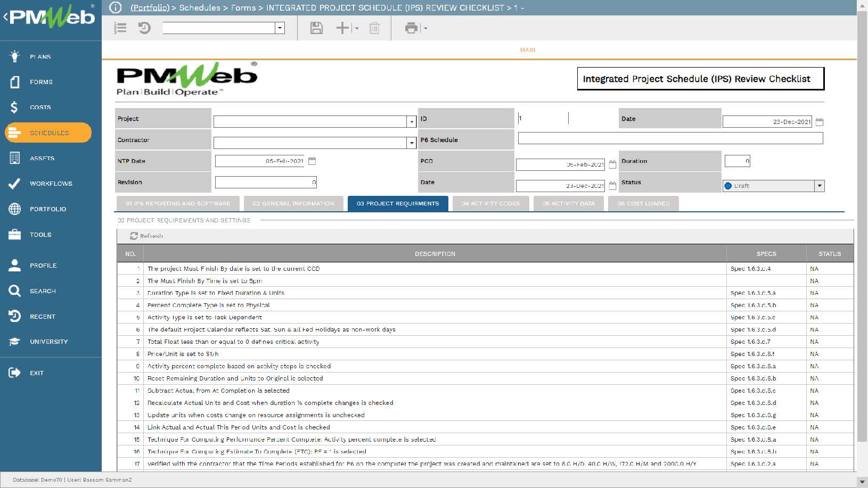This screenshot has width=868, height=488.
Task: Click the vertical scrollbar up arrow
Action: pyautogui.click(x=862, y=5)
